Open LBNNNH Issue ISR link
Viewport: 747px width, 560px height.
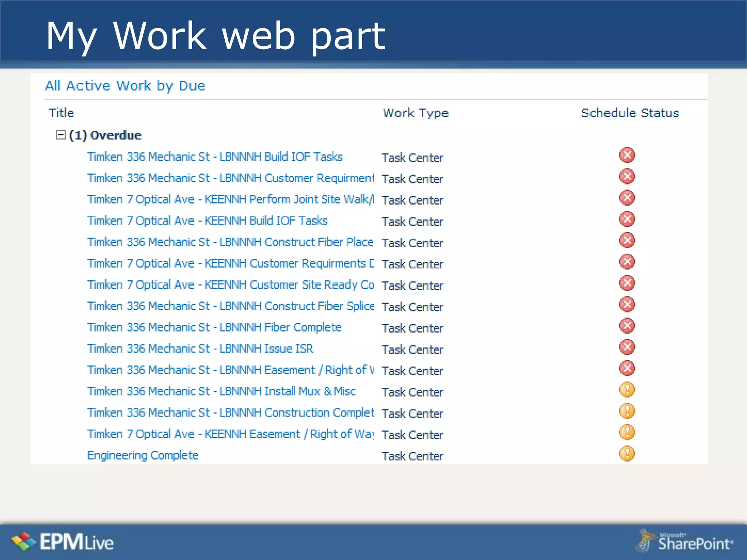[x=200, y=349]
